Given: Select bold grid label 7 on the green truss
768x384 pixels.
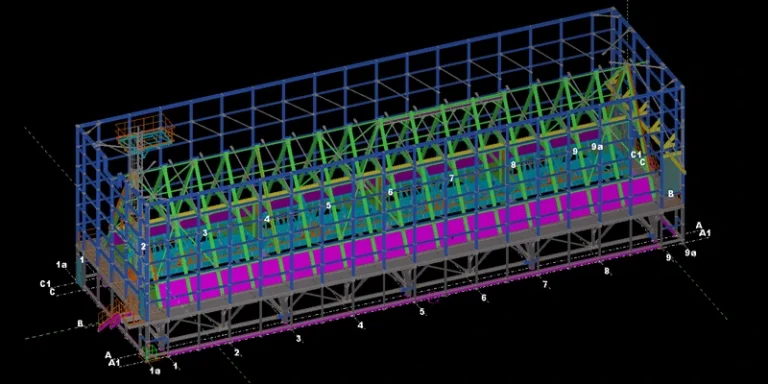Looking at the screenshot, I should pos(452,178).
